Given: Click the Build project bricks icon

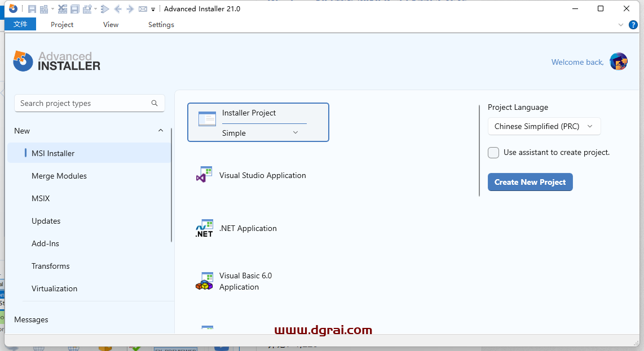Looking at the screenshot, I should tap(44, 9).
